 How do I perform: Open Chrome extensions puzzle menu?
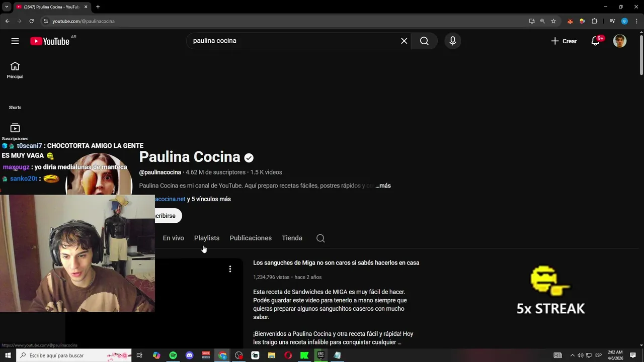pyautogui.click(x=595, y=21)
